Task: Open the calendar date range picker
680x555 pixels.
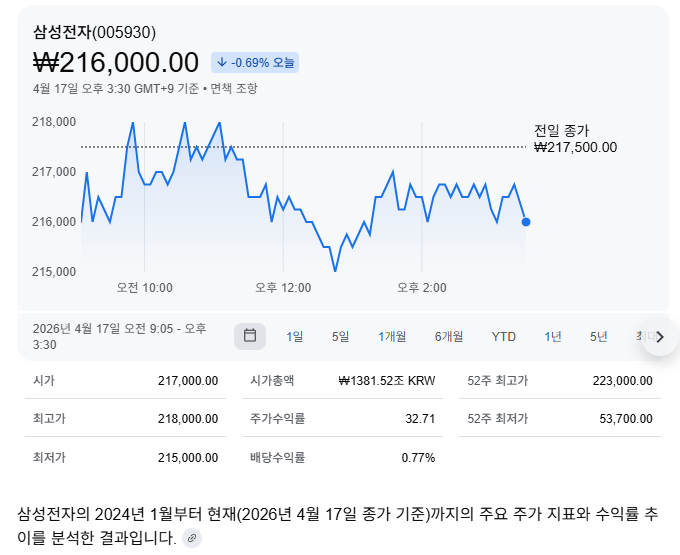Action: pyautogui.click(x=250, y=336)
